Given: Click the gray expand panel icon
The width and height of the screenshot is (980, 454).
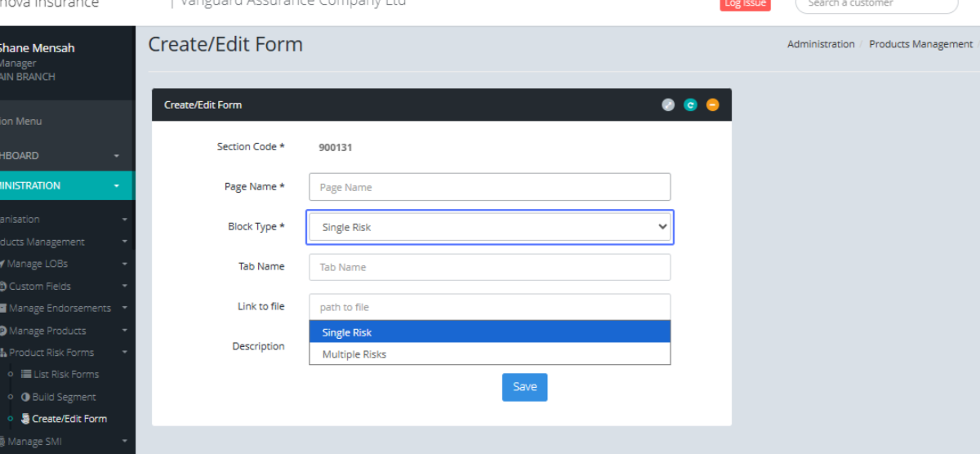Looking at the screenshot, I should point(668,105).
